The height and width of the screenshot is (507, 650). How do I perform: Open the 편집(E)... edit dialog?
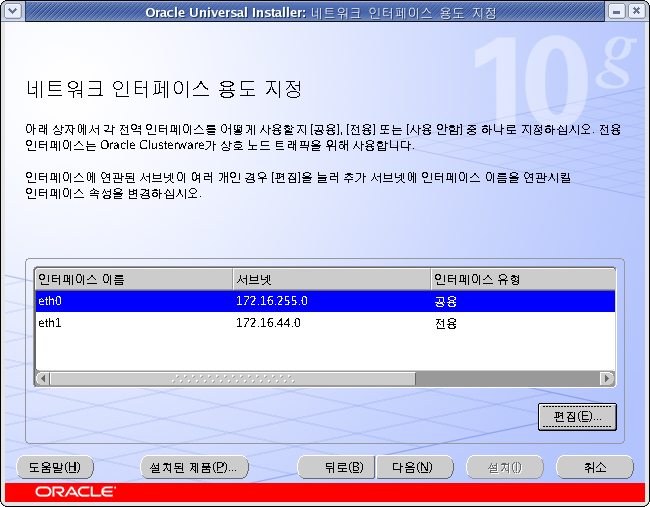point(577,417)
